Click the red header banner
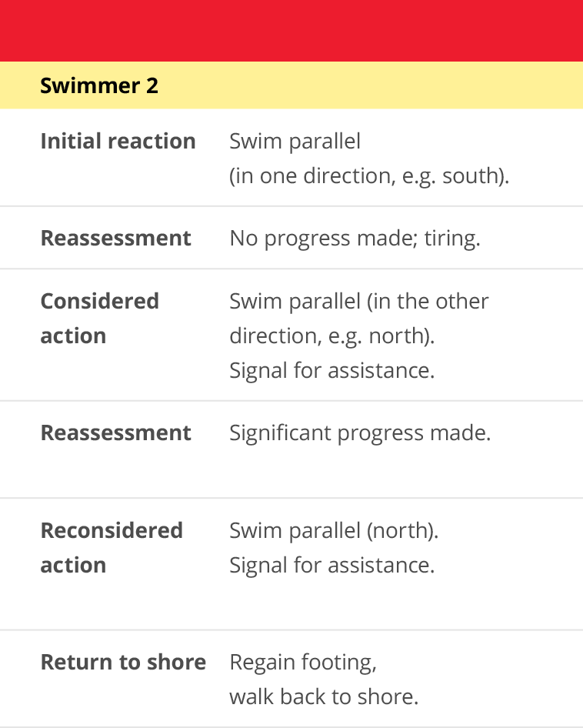 click(x=291, y=31)
